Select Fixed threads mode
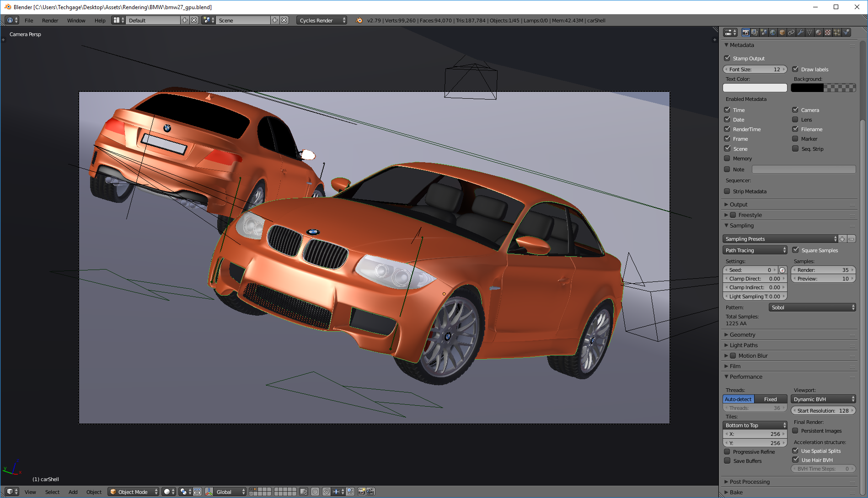The image size is (868, 498). 770,399
